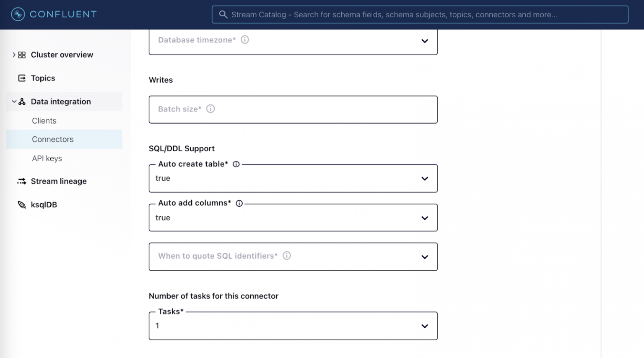Change Auto create table to false
Image resolution: width=644 pixels, height=358 pixels.
pyautogui.click(x=424, y=178)
